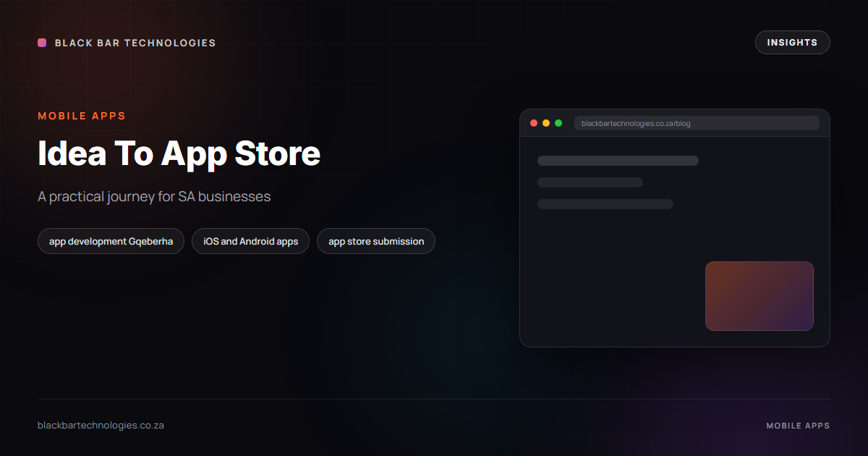The image size is (868, 456).
Task: Click the red dot in the mock browser
Action: pos(534,123)
